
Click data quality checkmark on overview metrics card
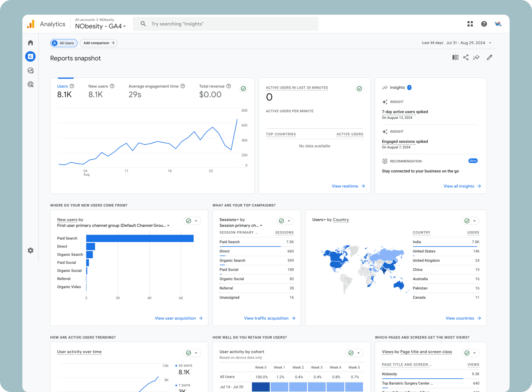point(243,89)
